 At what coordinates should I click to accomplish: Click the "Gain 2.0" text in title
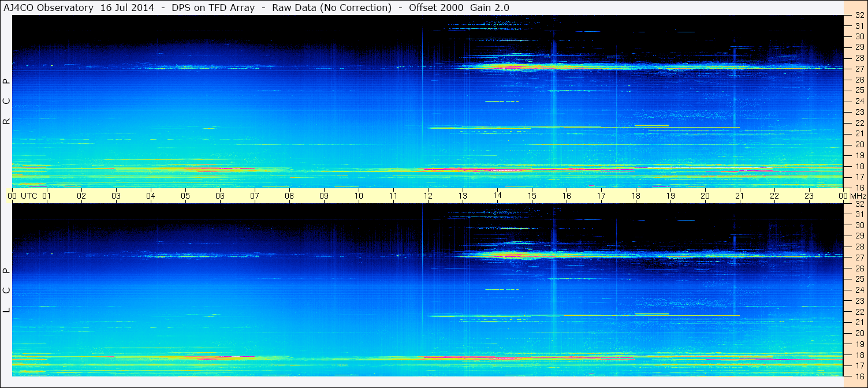click(x=490, y=7)
